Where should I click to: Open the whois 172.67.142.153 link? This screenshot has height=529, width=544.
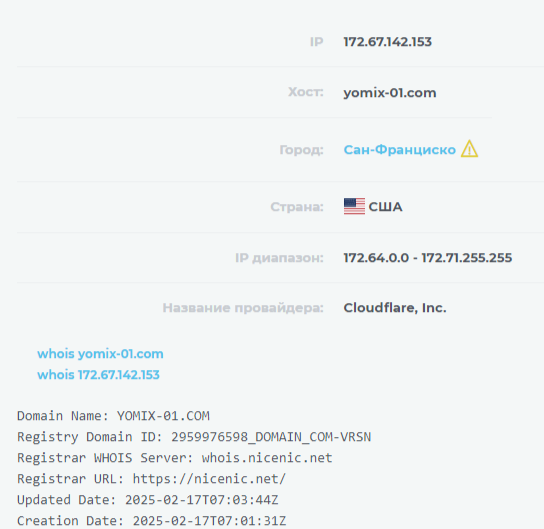(x=99, y=375)
